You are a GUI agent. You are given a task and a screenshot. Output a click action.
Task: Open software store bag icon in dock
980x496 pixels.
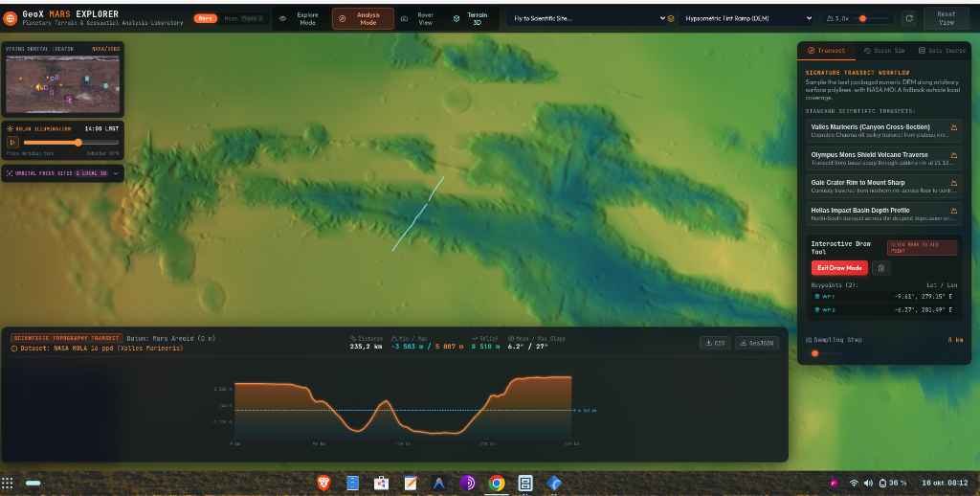(381, 483)
